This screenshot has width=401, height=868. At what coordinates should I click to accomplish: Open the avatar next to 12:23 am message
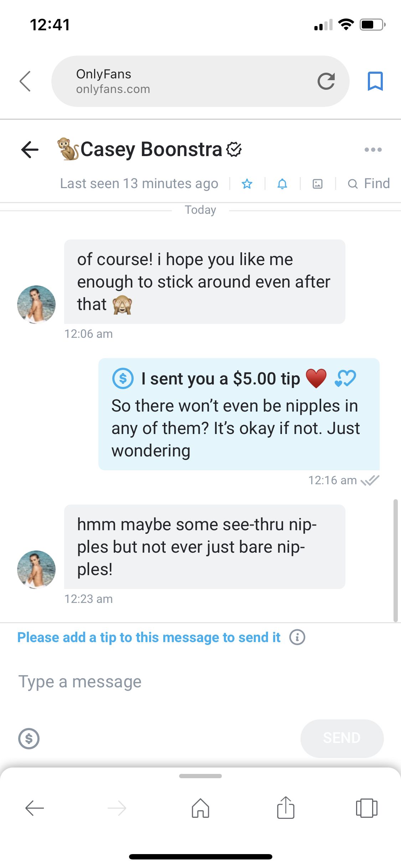point(36,569)
